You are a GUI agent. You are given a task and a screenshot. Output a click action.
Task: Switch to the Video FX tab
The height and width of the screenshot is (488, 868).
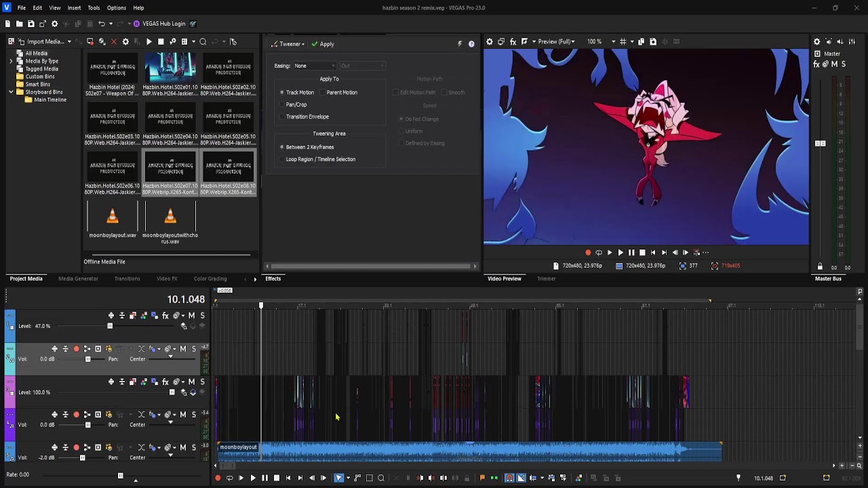[x=167, y=279]
